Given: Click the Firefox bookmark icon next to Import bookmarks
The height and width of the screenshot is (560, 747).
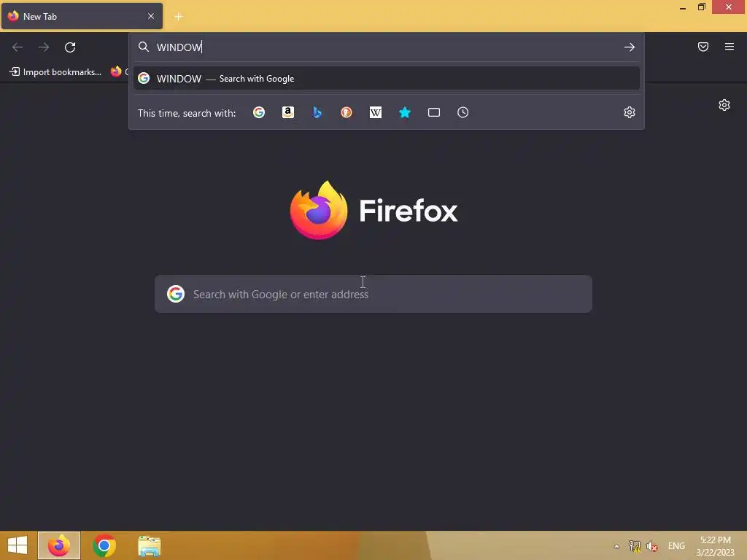Looking at the screenshot, I should coord(116,71).
